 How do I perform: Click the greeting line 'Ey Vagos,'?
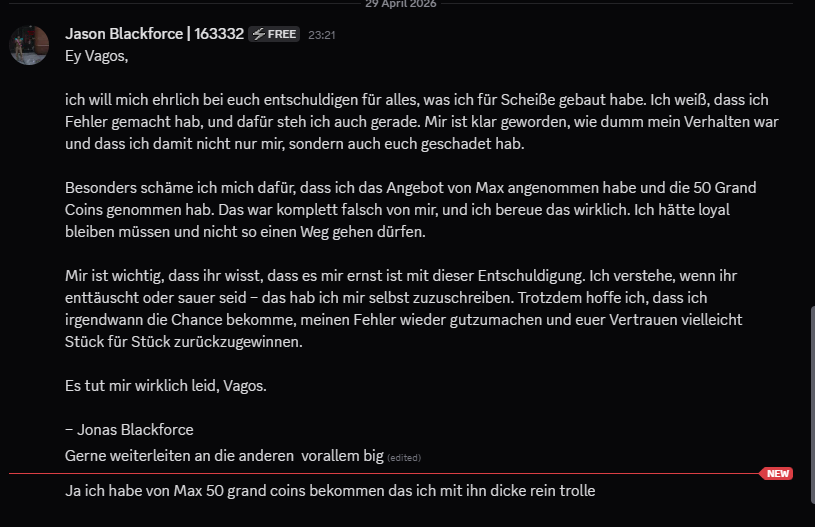(x=97, y=56)
